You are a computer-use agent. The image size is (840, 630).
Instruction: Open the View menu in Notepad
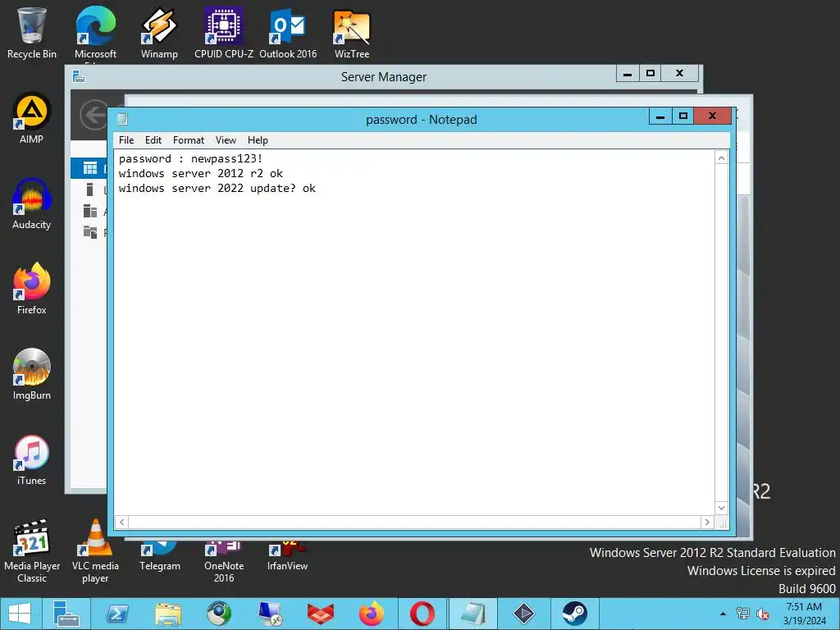pos(226,140)
